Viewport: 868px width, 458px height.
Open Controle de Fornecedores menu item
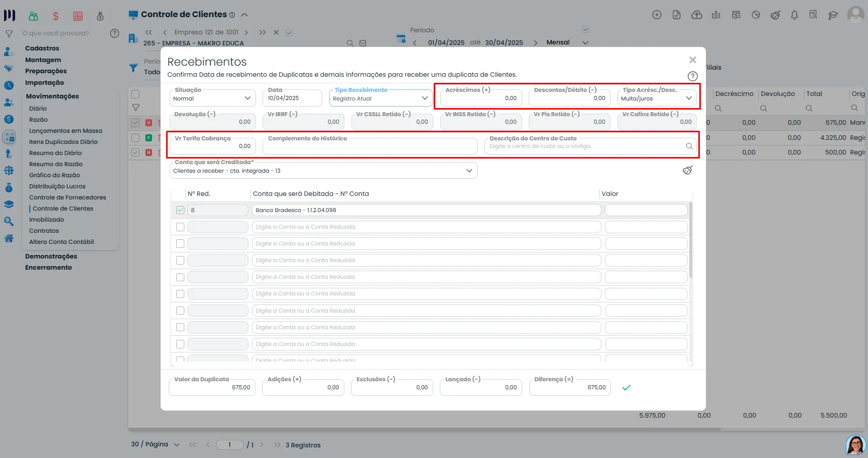68,197
